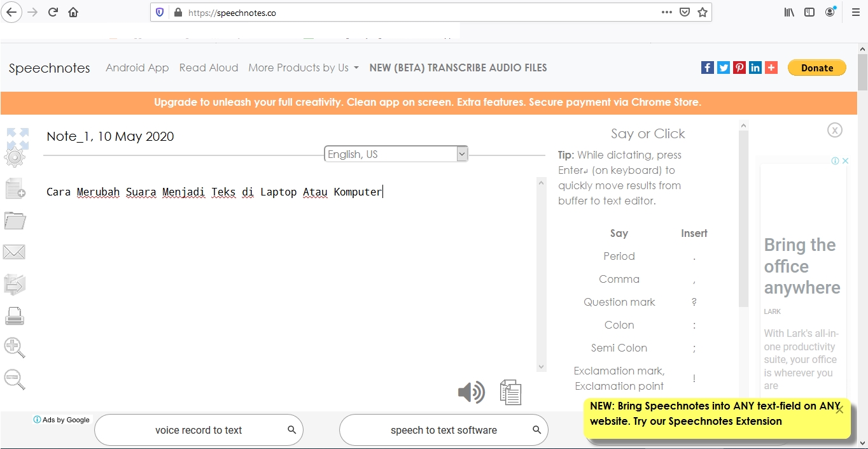Share Speechnotes on Facebook
The height and width of the screenshot is (449, 868).
click(708, 68)
